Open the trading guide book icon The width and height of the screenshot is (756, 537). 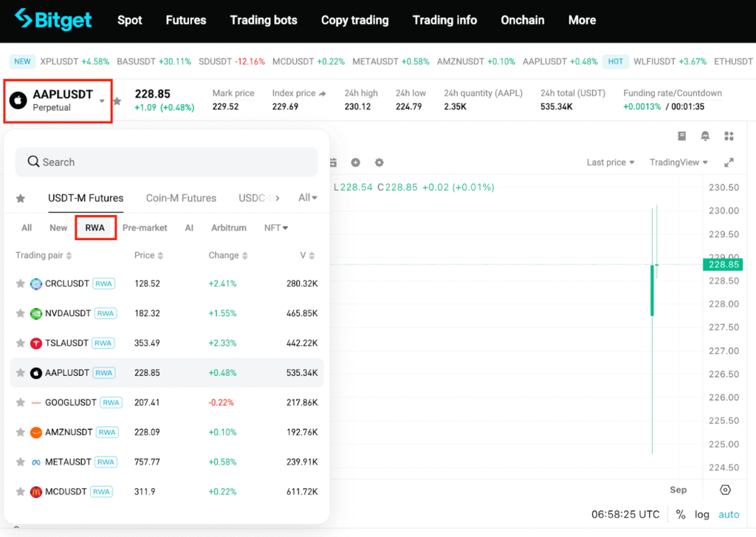point(681,136)
